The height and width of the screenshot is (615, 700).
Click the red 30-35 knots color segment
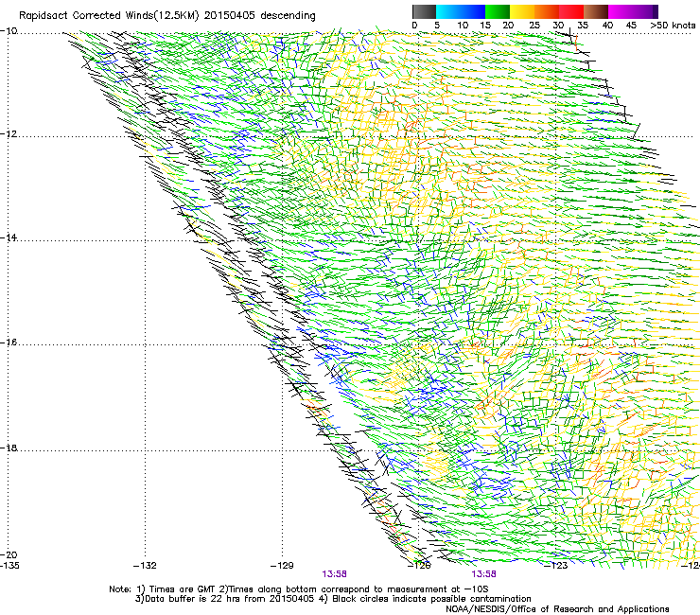click(571, 11)
